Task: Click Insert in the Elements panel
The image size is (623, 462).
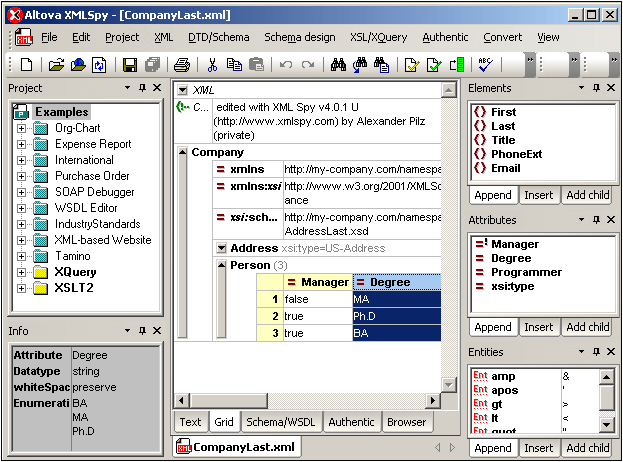Action: pyautogui.click(x=539, y=195)
